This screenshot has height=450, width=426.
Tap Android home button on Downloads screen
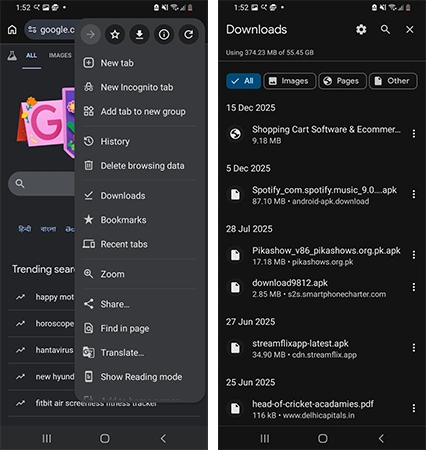click(x=323, y=438)
